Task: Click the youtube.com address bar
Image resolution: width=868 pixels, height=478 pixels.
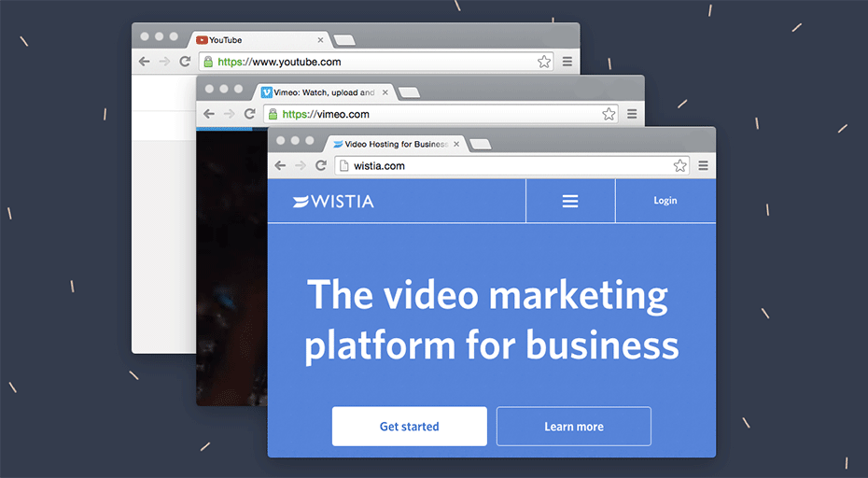Action: pyautogui.click(x=376, y=62)
